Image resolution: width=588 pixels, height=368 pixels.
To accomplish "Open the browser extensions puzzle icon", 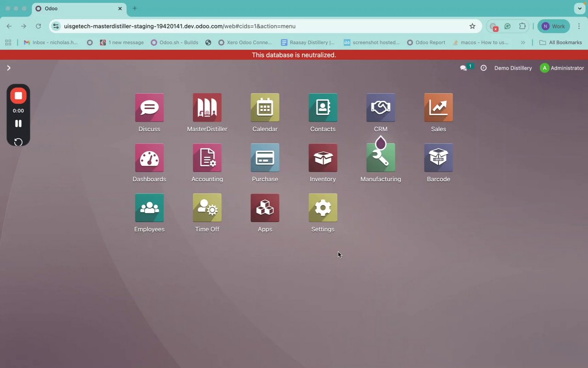I will 522,26.
